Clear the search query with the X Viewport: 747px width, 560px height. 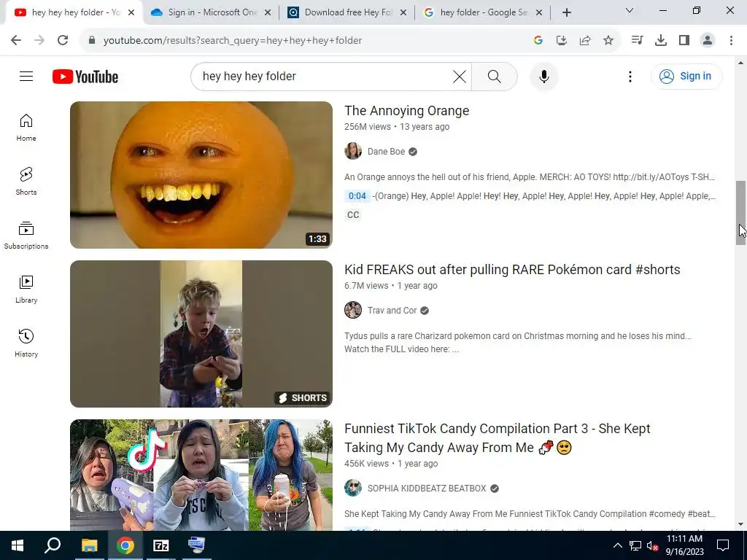coord(460,76)
